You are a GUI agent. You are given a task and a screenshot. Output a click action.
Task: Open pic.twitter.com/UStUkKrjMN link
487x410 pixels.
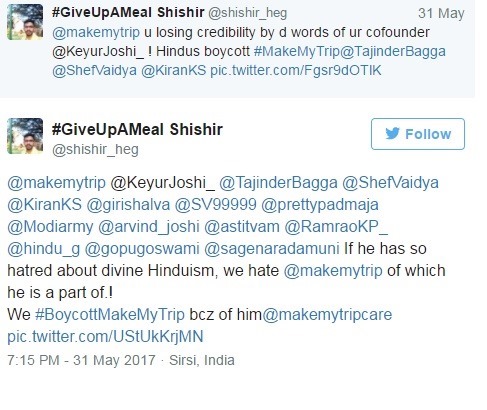105,336
